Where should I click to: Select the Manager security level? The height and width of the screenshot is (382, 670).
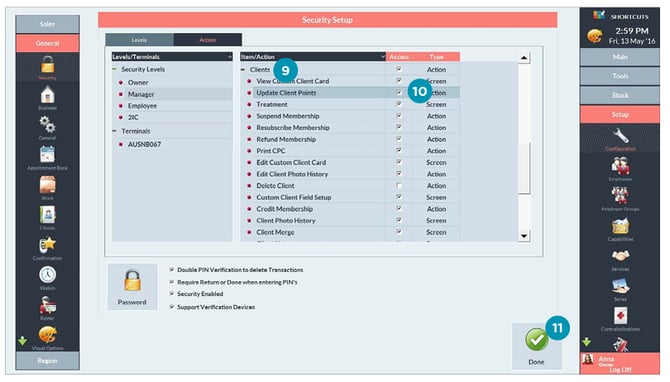point(141,94)
